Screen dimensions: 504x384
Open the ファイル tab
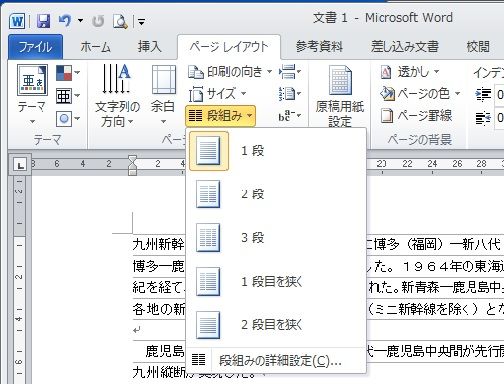(x=35, y=47)
